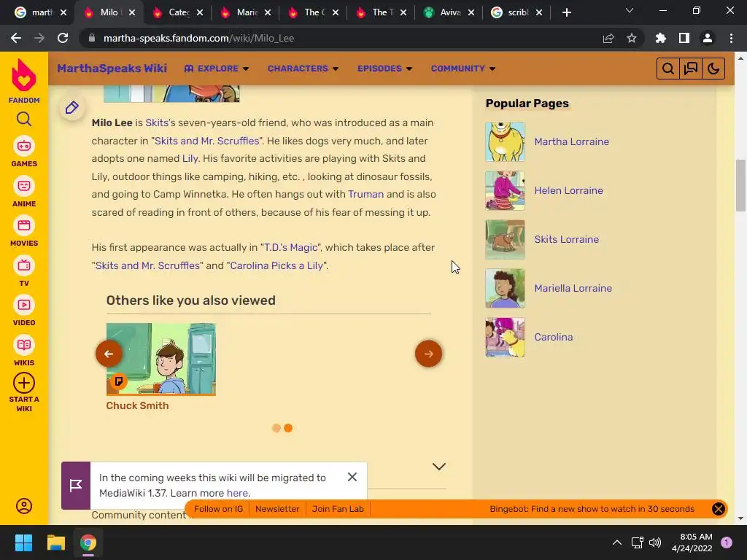Expand the collapsed section chevron
The image size is (747, 560).
coord(438,467)
